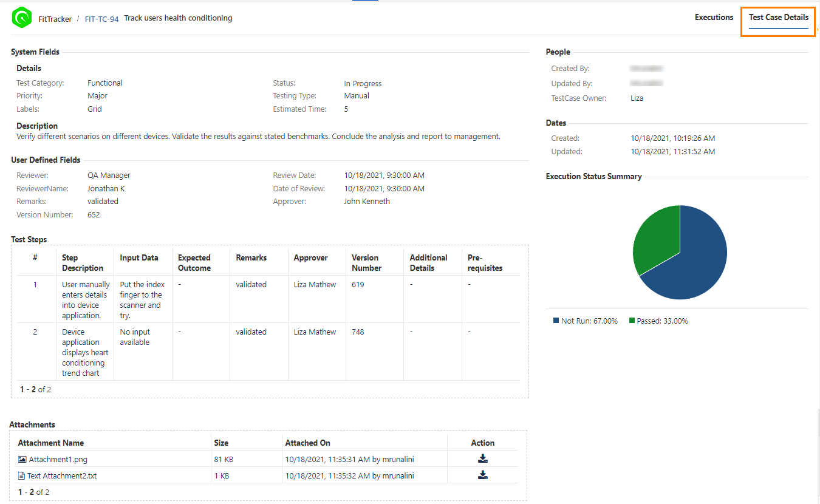
Task: Click test step number 1 in the steps table
Action: pyautogui.click(x=35, y=284)
